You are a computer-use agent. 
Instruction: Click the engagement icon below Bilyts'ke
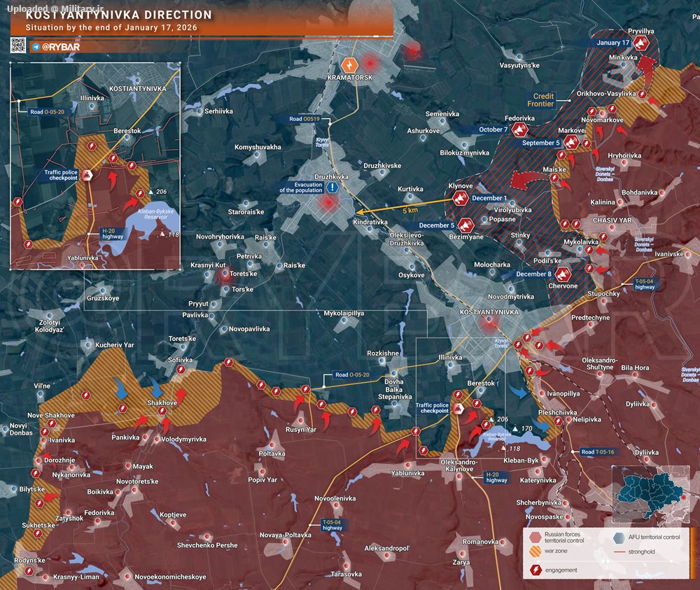[x=39, y=503]
